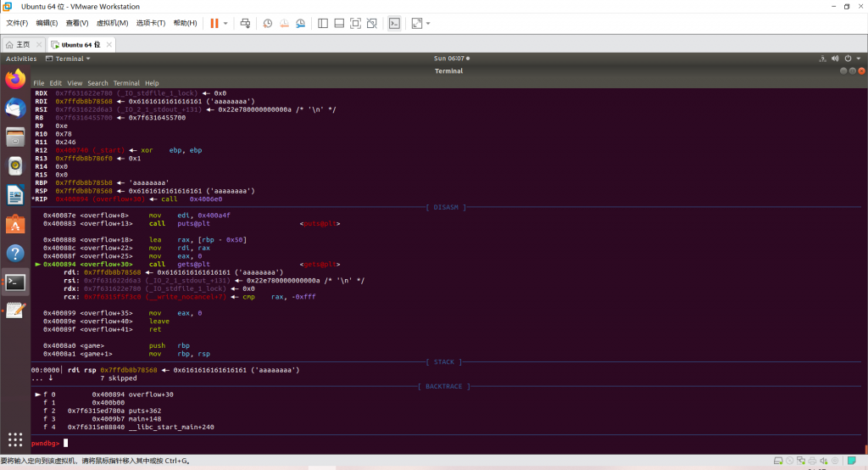Toggle the console view toolbar icon
868x470 pixels.
click(394, 23)
